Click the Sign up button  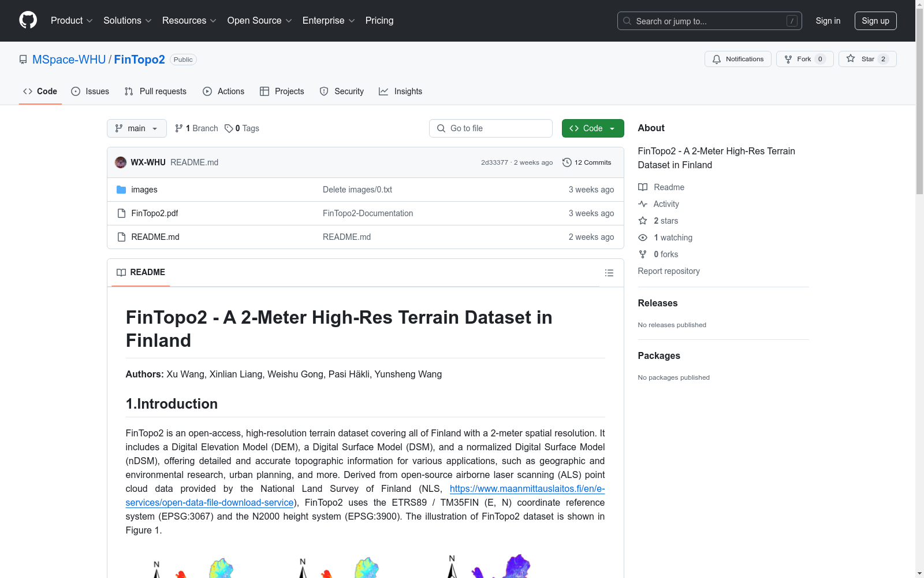(875, 21)
